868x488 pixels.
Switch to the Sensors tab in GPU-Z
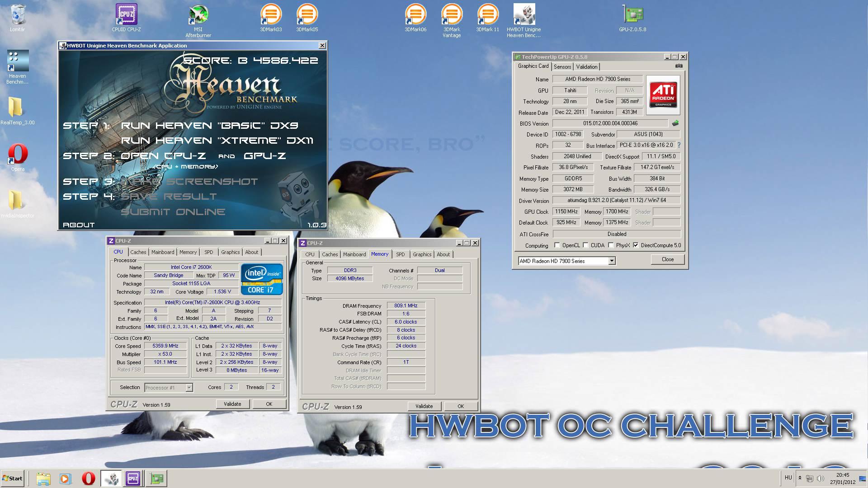click(562, 67)
